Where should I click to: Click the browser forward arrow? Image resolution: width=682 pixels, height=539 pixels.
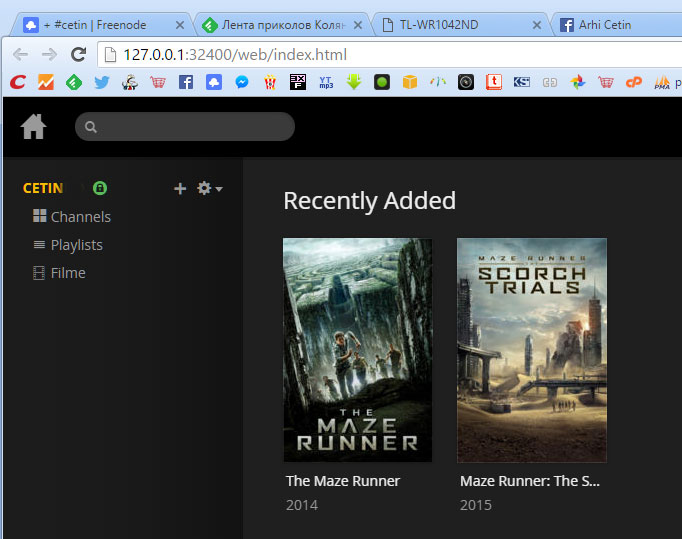point(49,54)
